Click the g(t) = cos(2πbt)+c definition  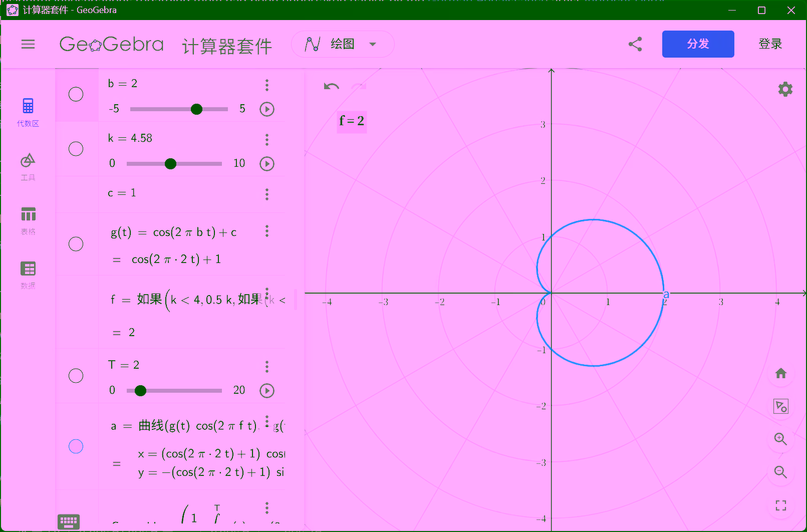pyautogui.click(x=174, y=232)
